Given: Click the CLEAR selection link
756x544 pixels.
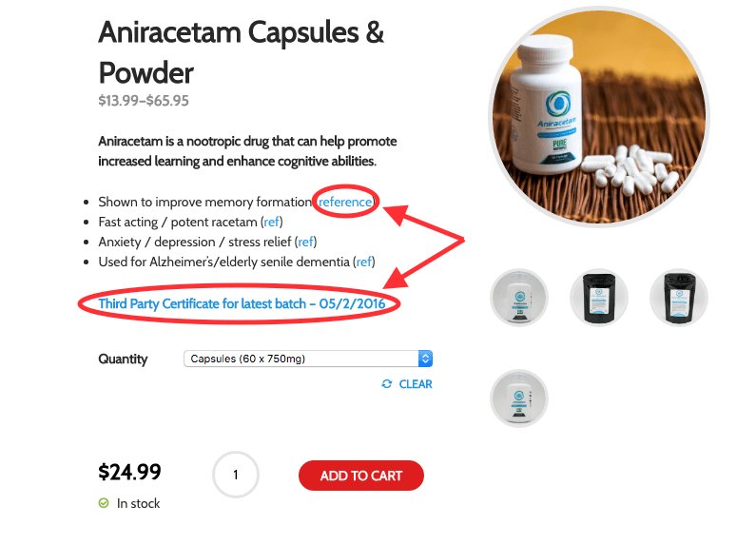Looking at the screenshot, I should click(416, 384).
